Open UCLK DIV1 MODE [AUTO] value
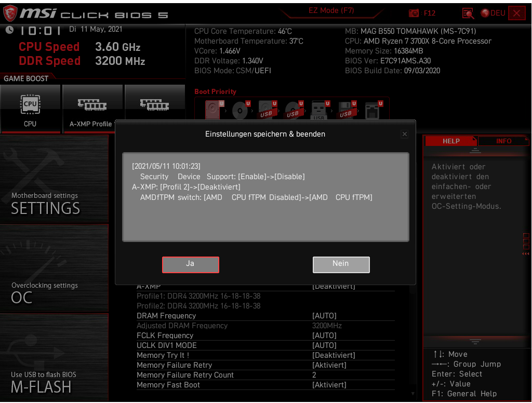The width and height of the screenshot is (532, 403). click(324, 345)
